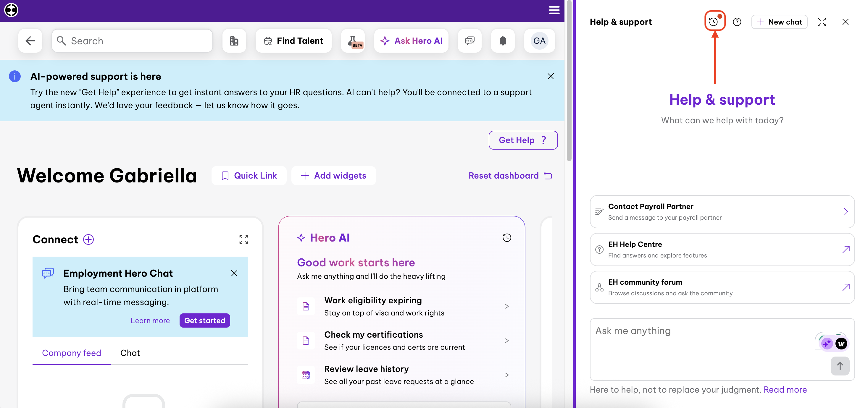Open EH Help Centre external link
The width and height of the screenshot is (868, 408).
[x=722, y=250]
